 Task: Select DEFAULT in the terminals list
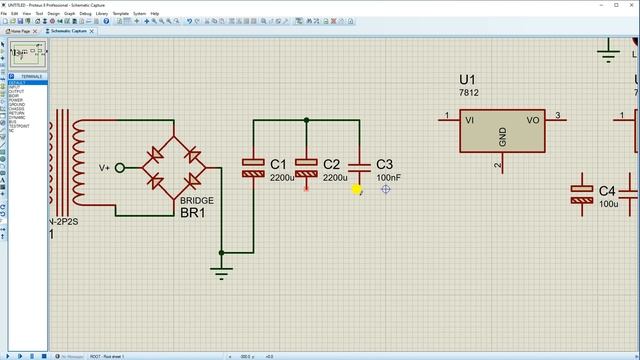(x=28, y=83)
